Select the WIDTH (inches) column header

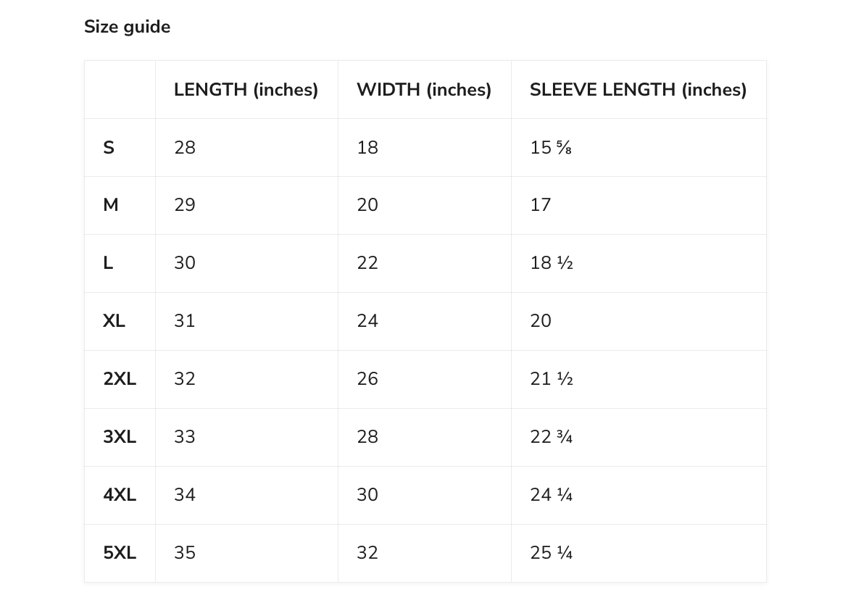click(424, 89)
